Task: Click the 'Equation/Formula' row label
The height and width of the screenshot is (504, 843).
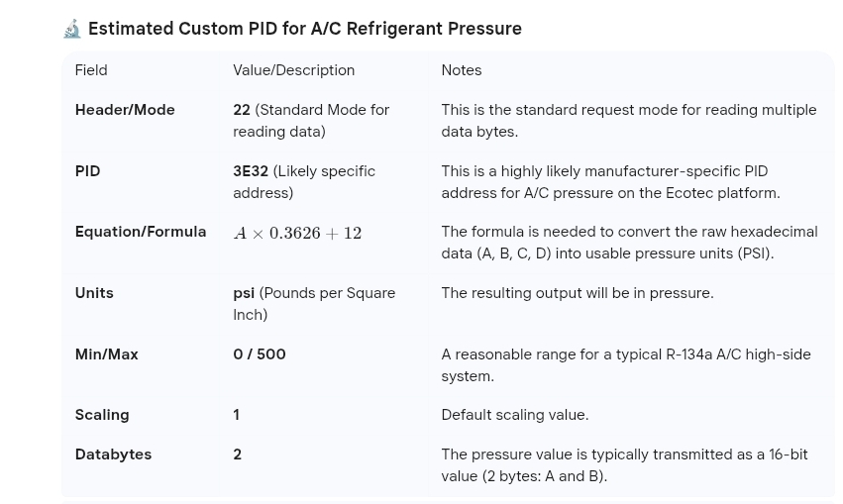Action: (x=141, y=232)
